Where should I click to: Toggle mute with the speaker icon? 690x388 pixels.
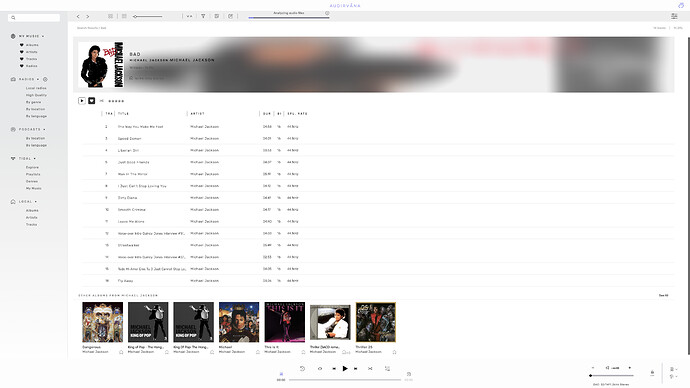click(x=607, y=368)
